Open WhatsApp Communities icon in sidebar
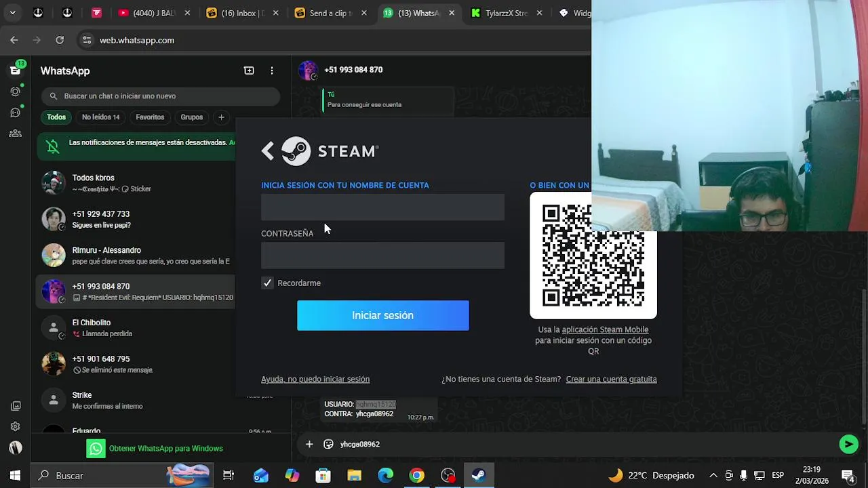 pyautogui.click(x=16, y=134)
